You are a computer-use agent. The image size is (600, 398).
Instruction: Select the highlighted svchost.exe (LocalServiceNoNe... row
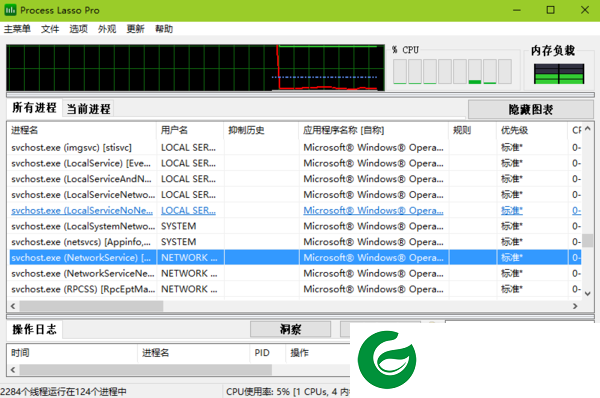click(295, 210)
